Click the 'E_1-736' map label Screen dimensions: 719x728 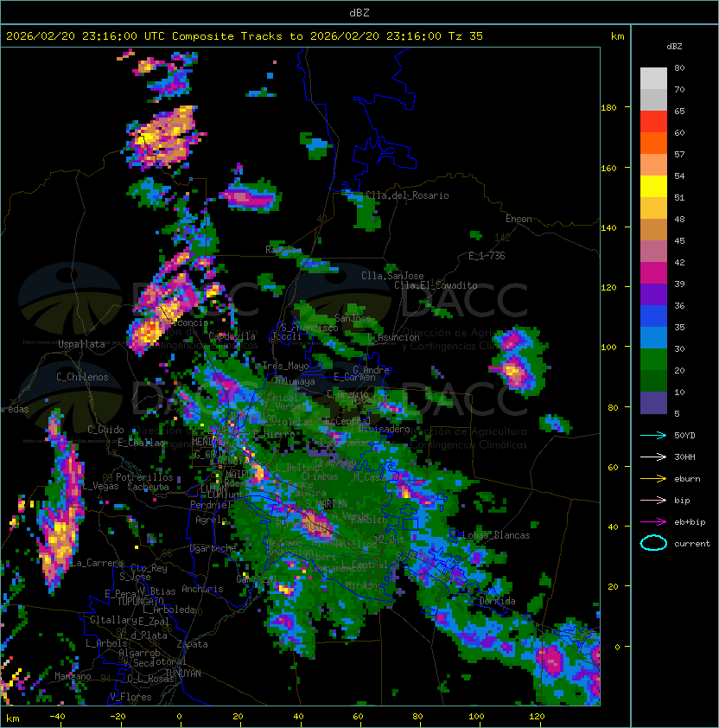pos(487,256)
